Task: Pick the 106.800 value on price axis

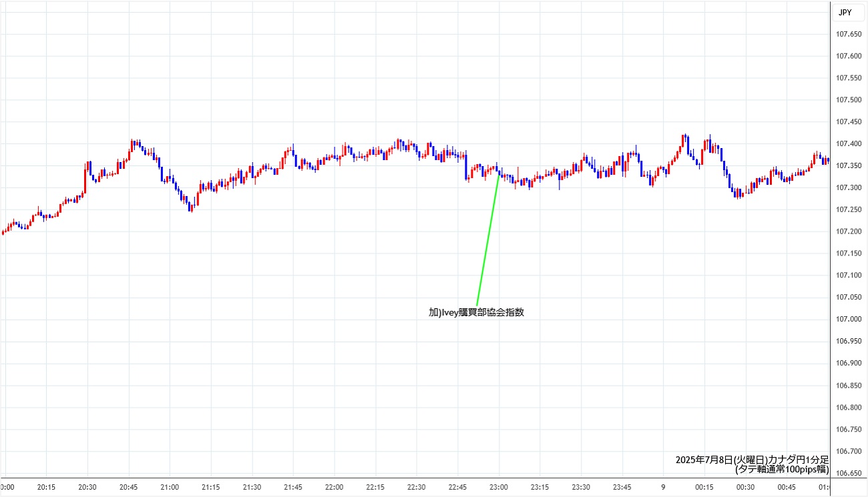Action: coord(849,407)
